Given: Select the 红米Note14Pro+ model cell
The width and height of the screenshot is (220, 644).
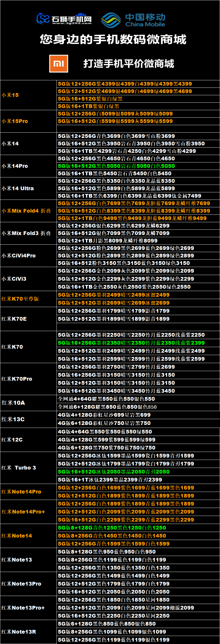Looking at the screenshot, I should pos(28,512).
